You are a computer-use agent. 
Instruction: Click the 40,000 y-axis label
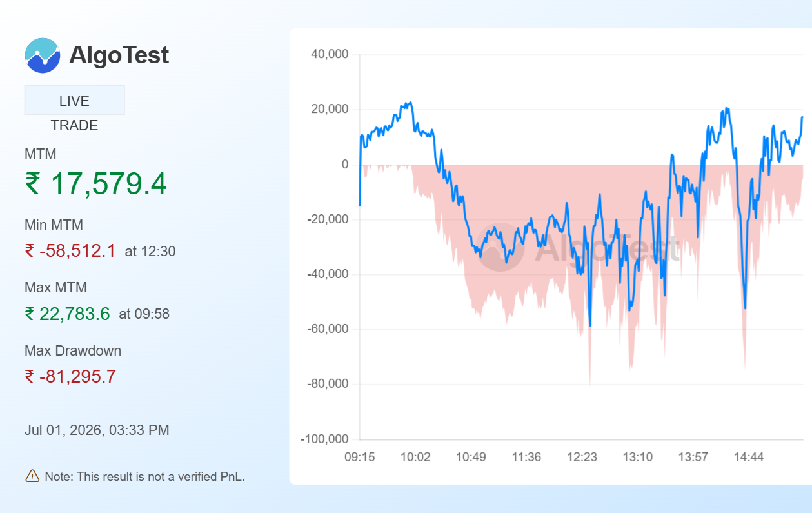point(330,54)
